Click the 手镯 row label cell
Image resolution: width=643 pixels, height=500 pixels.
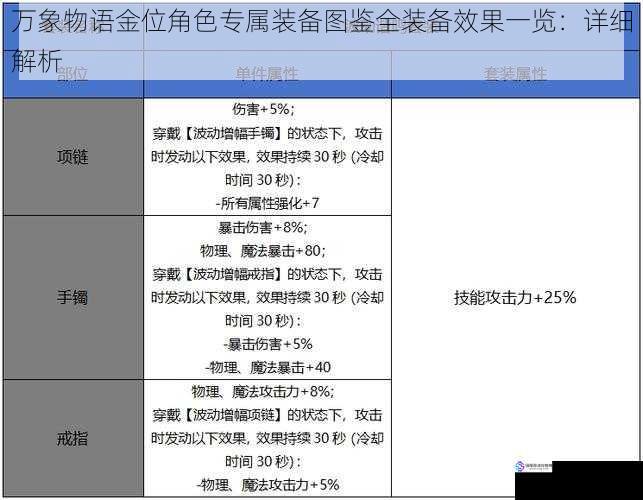73,297
